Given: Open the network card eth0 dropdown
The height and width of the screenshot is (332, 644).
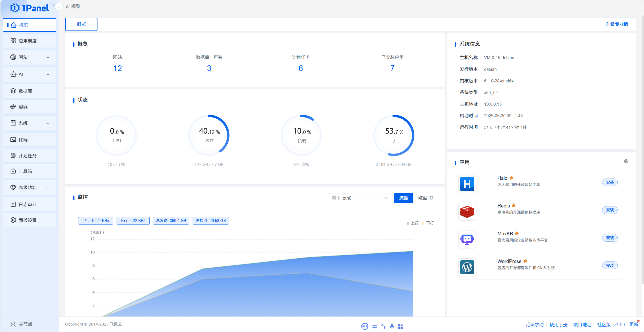Looking at the screenshot, I should click(360, 198).
